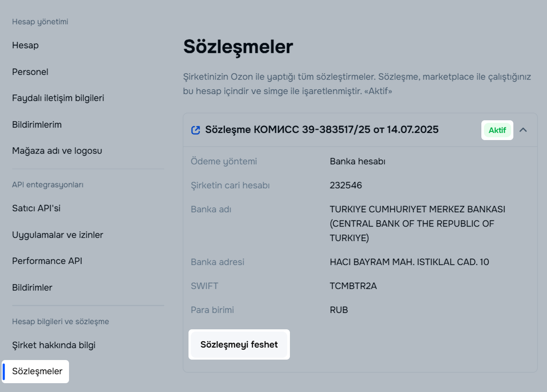Click the TURKIYE CUMHURIYET MERKEZ BANKASI bank name
Image resolution: width=547 pixels, height=392 pixels.
[417, 209]
